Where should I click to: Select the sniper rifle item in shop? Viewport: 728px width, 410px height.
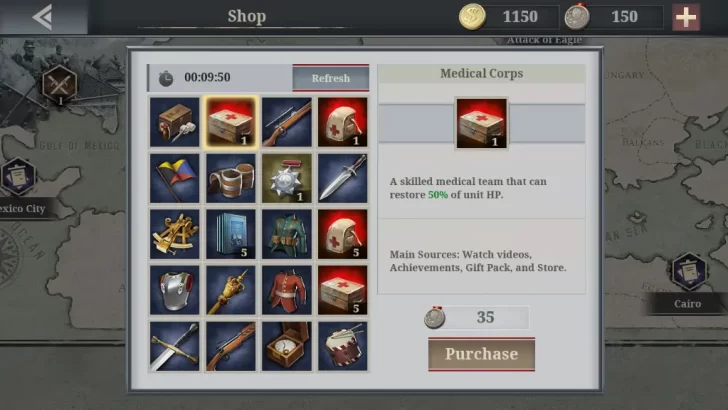coord(286,122)
